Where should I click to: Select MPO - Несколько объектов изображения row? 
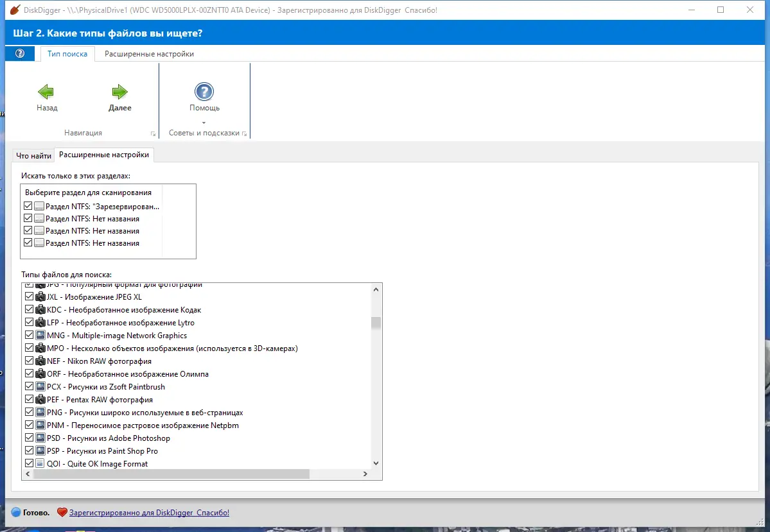172,348
